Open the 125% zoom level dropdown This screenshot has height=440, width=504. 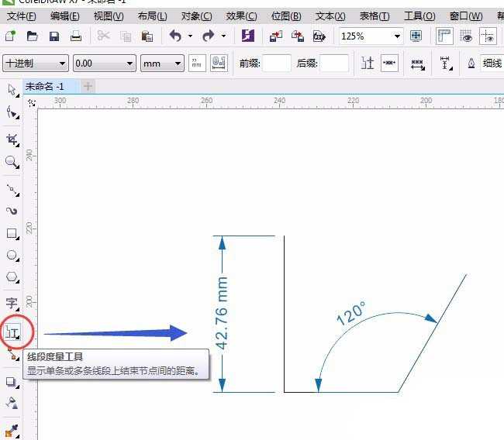(397, 36)
